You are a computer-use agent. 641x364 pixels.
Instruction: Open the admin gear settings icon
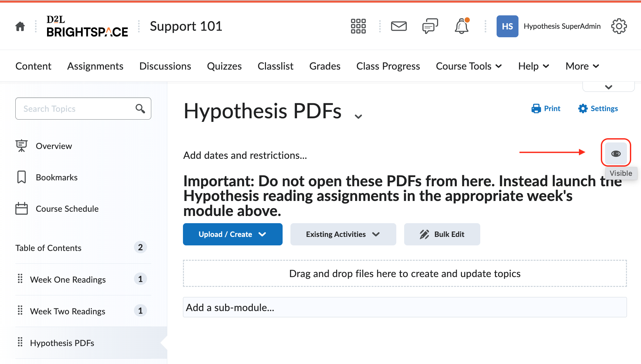point(619,26)
